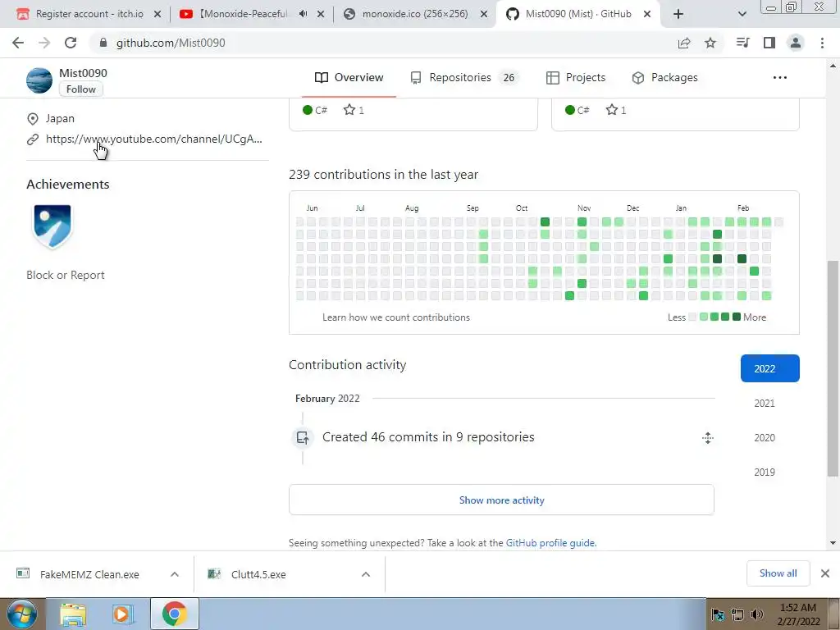The image size is (840, 630).
Task: Reload the GitHub page
Action: pyautogui.click(x=71, y=43)
